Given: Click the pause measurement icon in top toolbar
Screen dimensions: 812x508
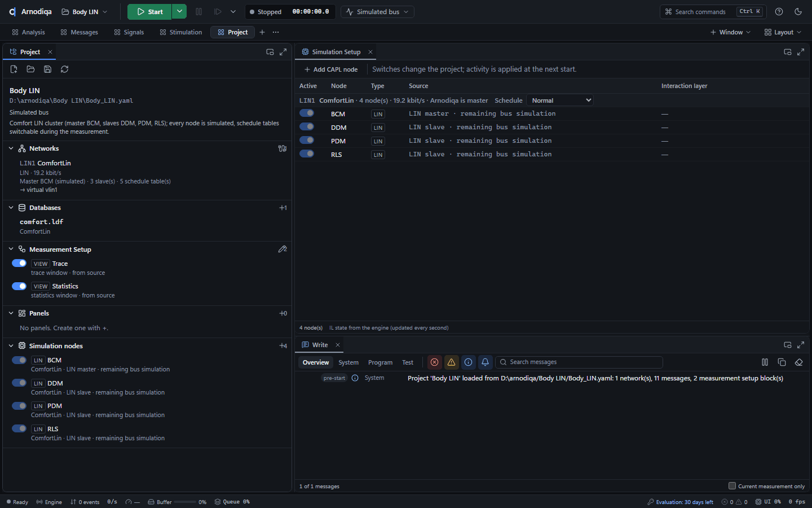Looking at the screenshot, I should pos(199,12).
